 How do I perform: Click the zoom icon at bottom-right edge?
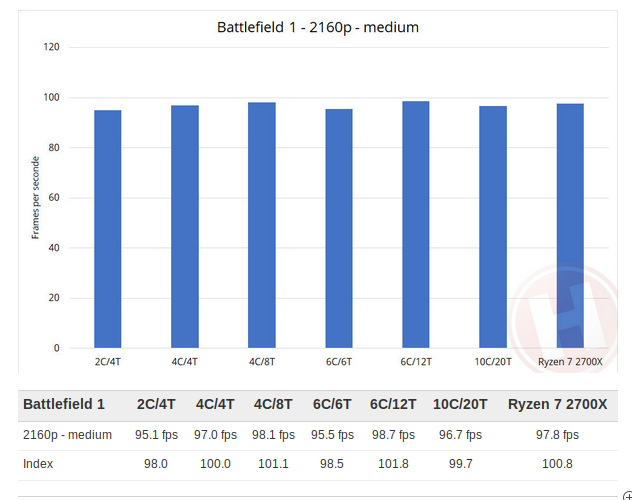(628, 496)
